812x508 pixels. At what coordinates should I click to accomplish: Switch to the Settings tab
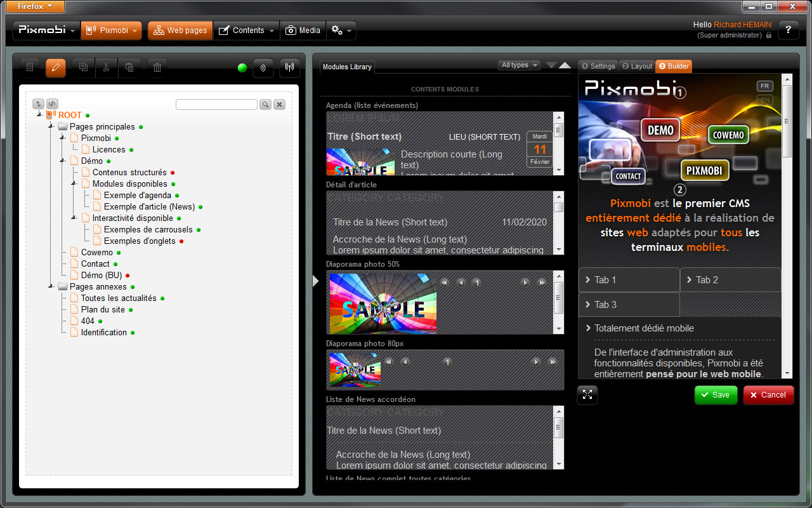coord(598,66)
